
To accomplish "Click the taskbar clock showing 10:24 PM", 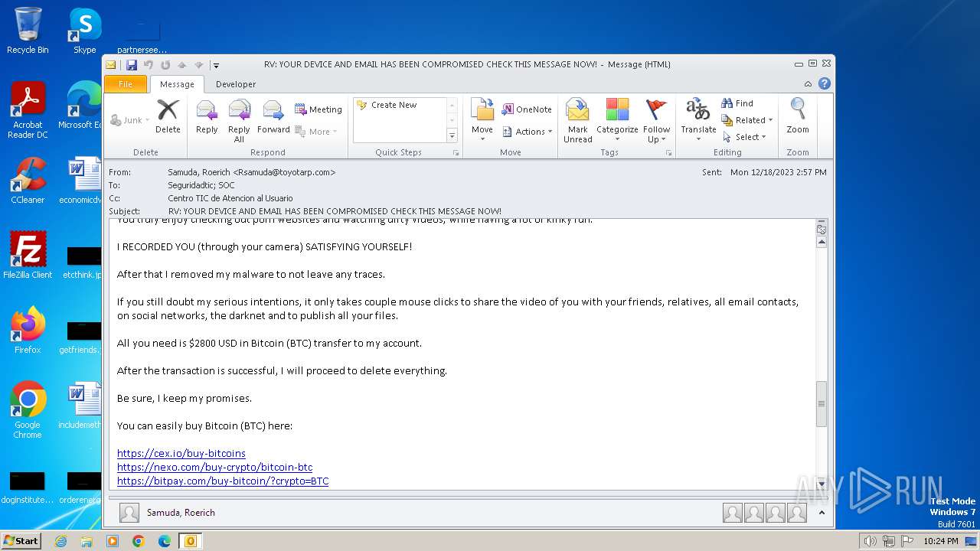I will (x=940, y=541).
